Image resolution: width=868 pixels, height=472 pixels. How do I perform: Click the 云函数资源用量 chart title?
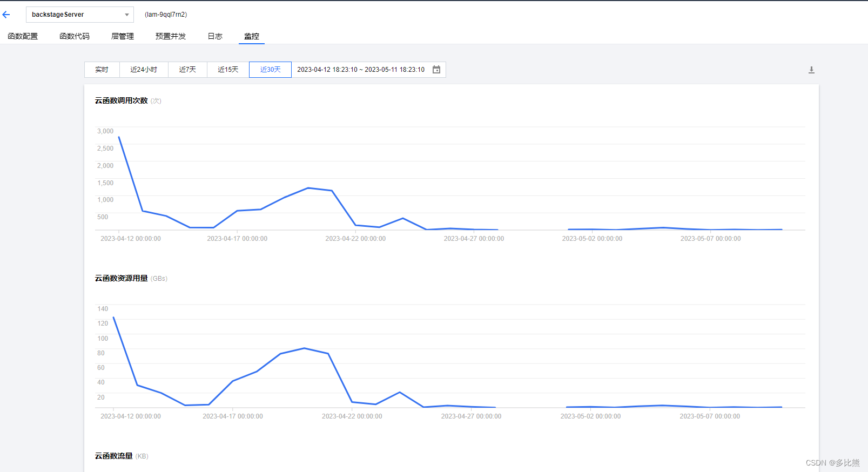coord(122,278)
